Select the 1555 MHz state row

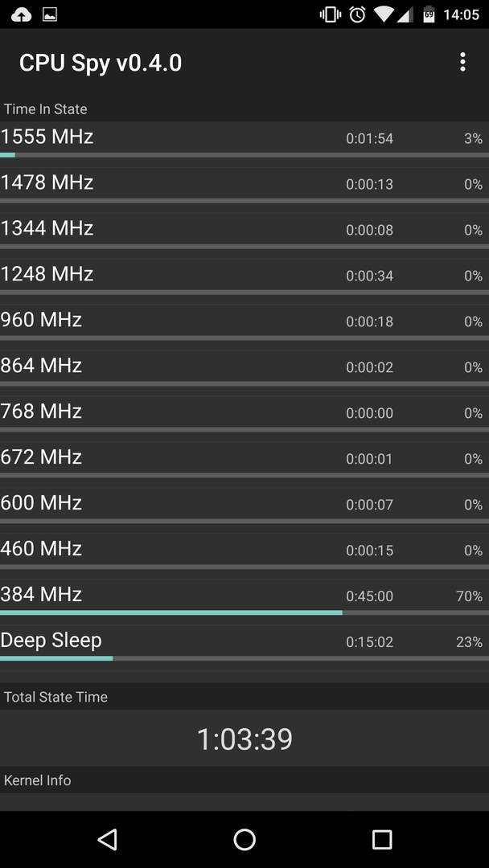(x=244, y=140)
